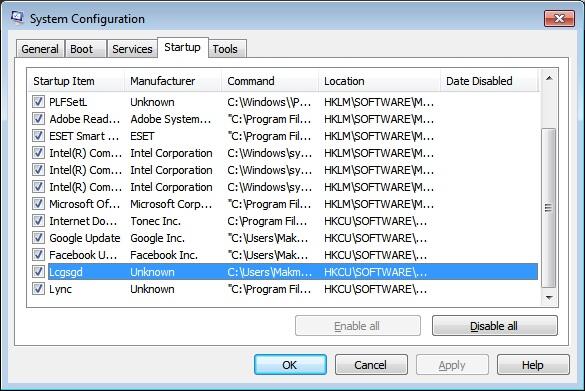Go to the Tools tab

225,49
